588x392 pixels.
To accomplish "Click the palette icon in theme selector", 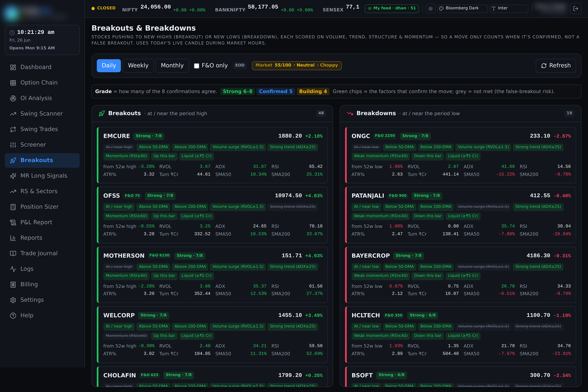I will 441,9.
